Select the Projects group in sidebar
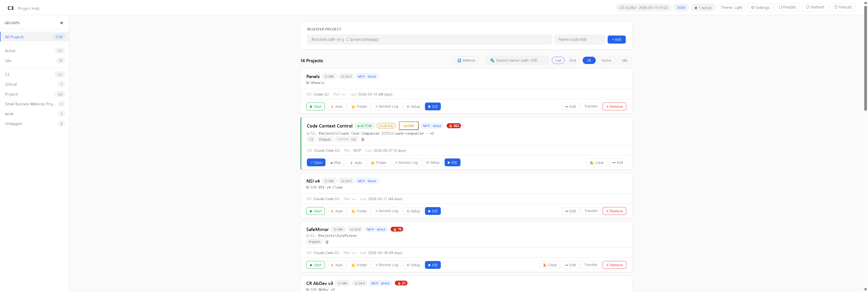This screenshot has width=868, height=292. pyautogui.click(x=34, y=94)
